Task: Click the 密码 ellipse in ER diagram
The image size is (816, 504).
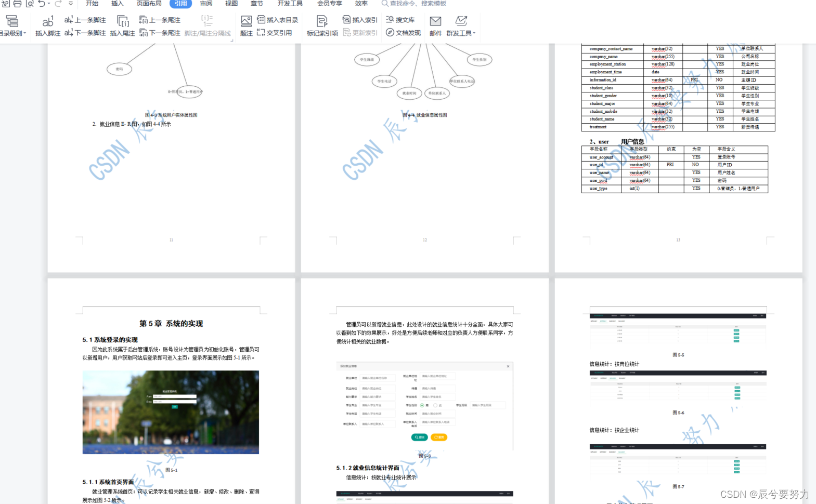Action: (119, 69)
